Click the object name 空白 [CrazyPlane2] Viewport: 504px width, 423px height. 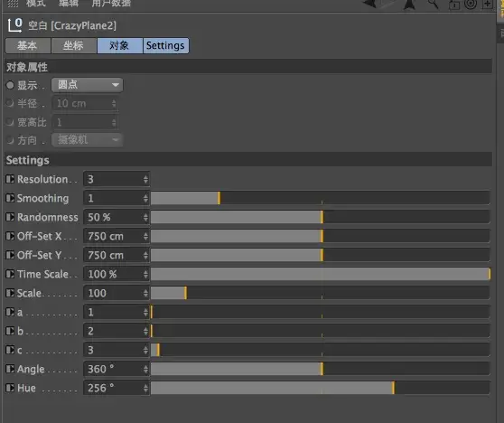(72, 25)
